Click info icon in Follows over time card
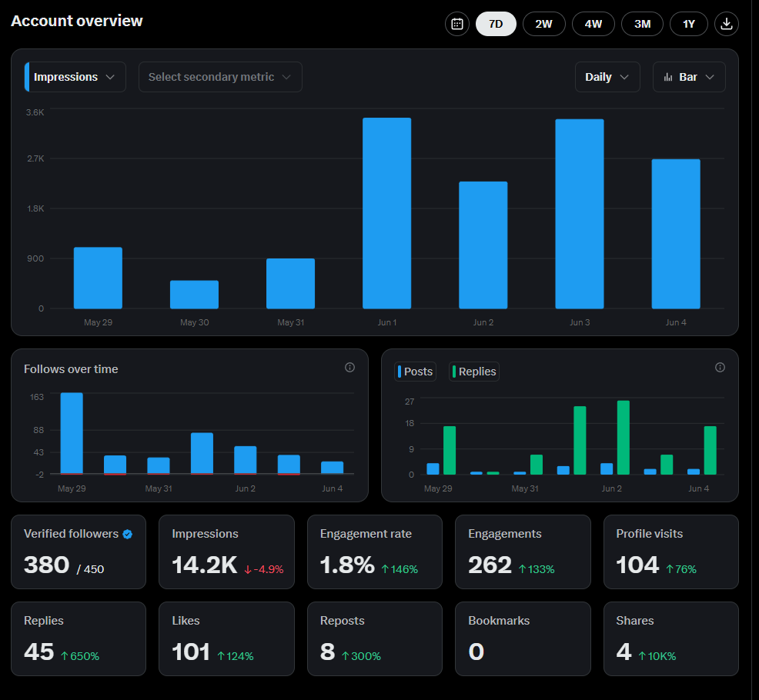This screenshot has height=700, width=759. [349, 368]
